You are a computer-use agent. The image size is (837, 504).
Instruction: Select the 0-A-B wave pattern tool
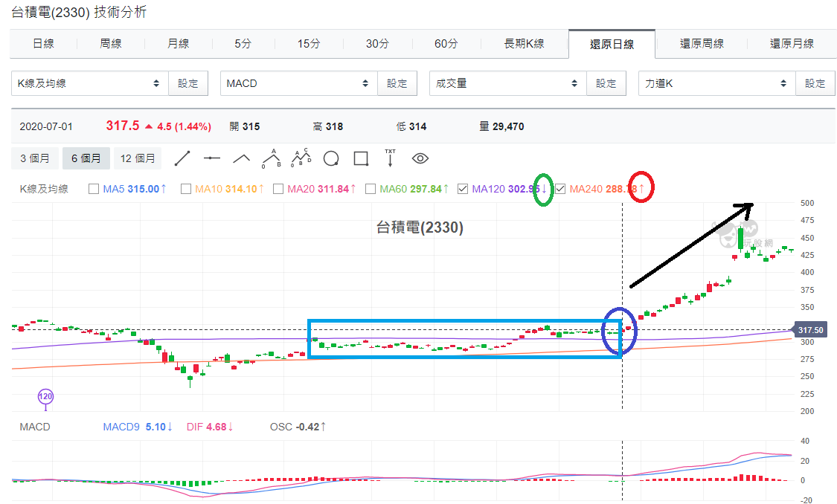pyautogui.click(x=272, y=158)
